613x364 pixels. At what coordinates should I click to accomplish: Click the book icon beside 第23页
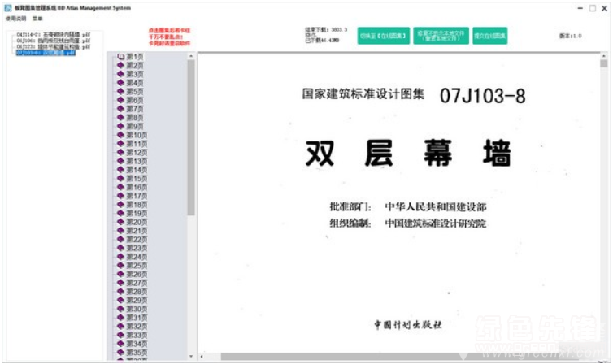click(x=121, y=248)
